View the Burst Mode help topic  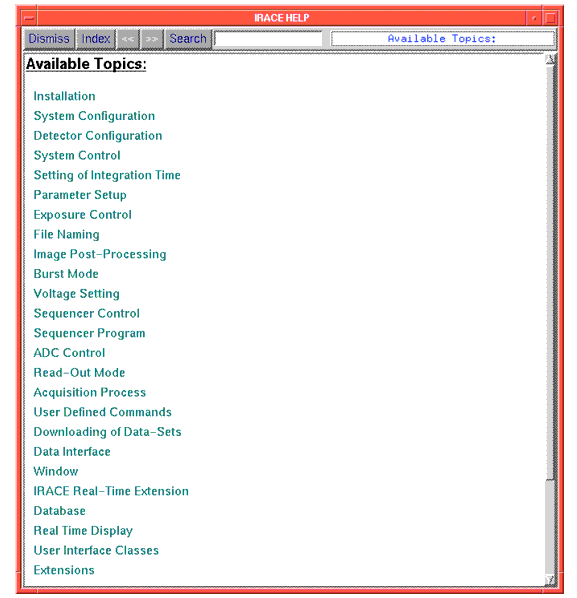click(66, 274)
